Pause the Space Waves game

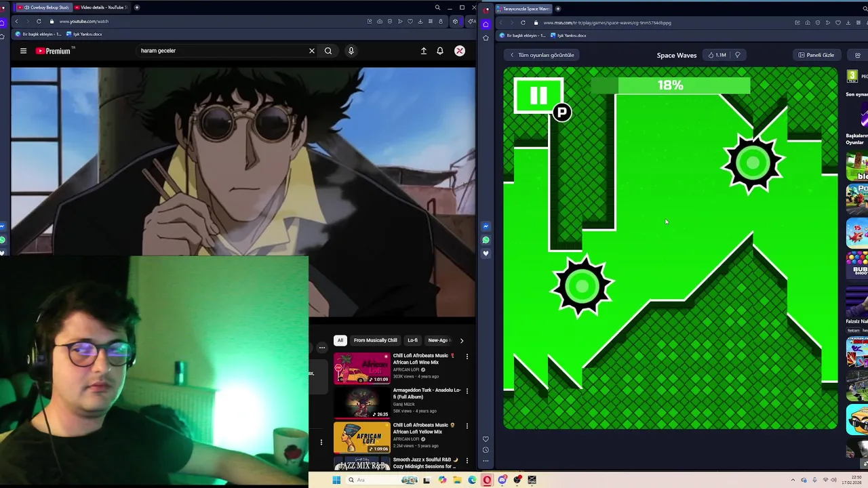click(x=538, y=96)
